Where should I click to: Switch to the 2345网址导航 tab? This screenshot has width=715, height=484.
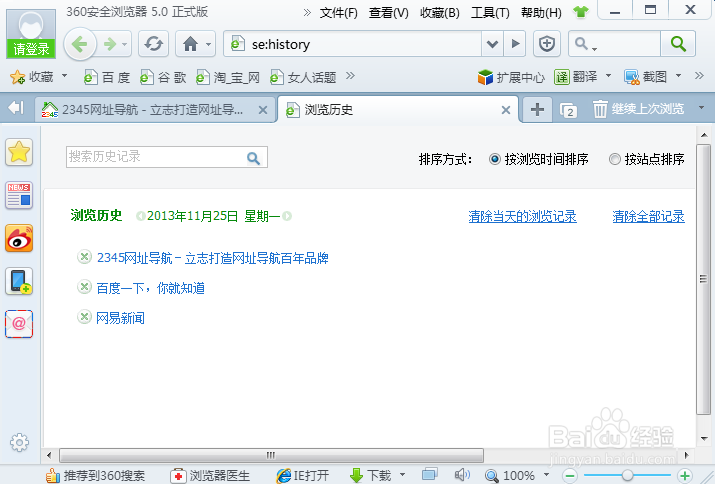click(155, 109)
